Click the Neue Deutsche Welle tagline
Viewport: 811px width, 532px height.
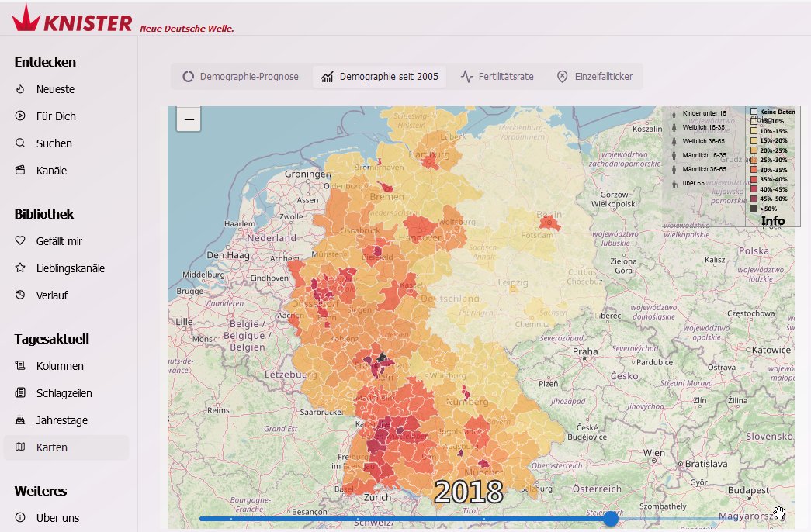point(187,29)
